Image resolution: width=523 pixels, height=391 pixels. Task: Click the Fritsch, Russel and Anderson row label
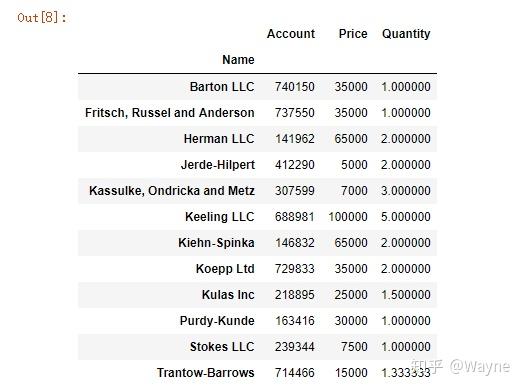(x=170, y=113)
